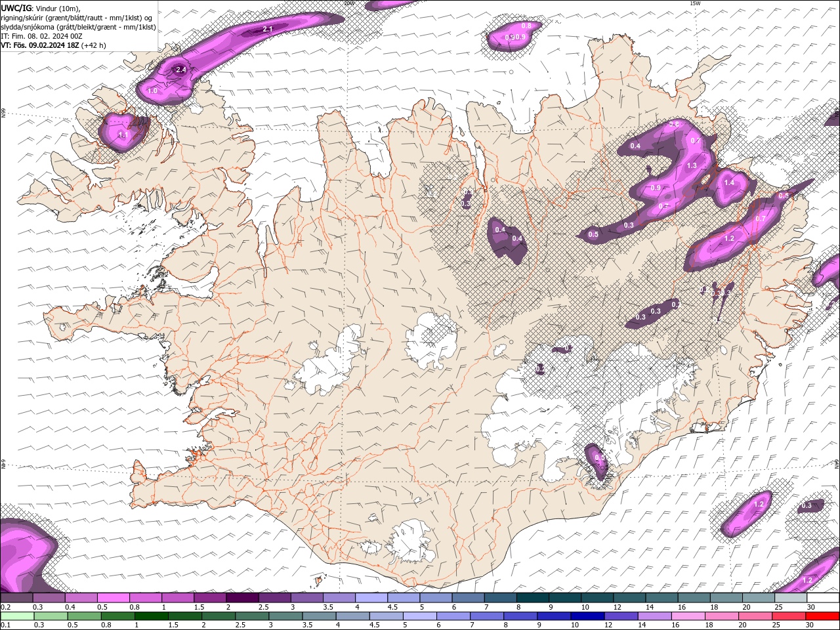Viewport: 840px width, 630px height.
Task: Click the 'IT: Fim. 08. 02. 2024 00Z' initial time
Action: [x=41, y=36]
